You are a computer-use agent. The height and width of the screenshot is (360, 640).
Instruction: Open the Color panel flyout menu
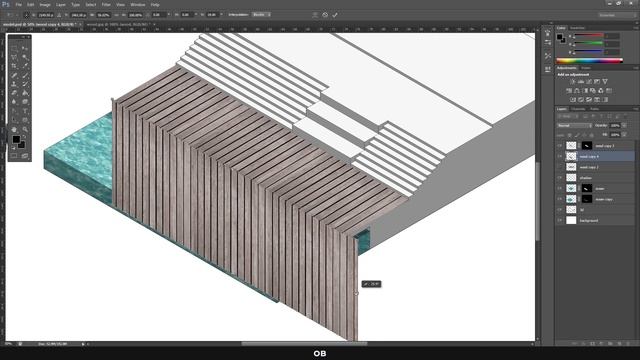(x=636, y=28)
